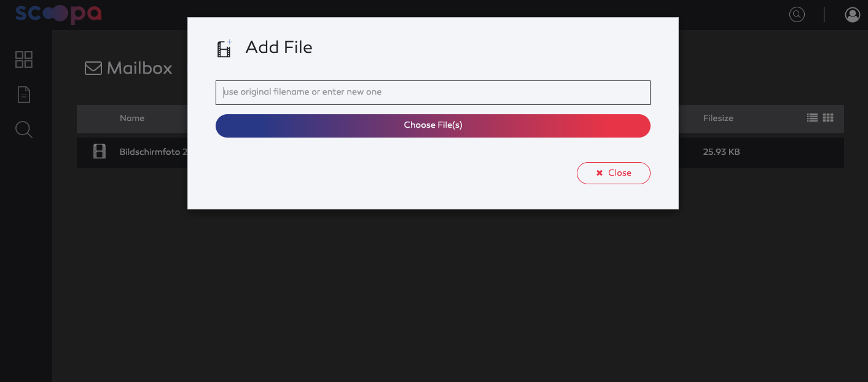Image resolution: width=868 pixels, height=382 pixels.
Task: Sort by the Name column header
Action: (132, 118)
